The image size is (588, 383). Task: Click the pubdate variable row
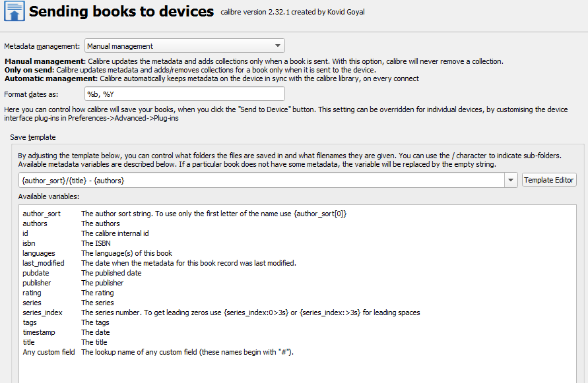point(36,273)
